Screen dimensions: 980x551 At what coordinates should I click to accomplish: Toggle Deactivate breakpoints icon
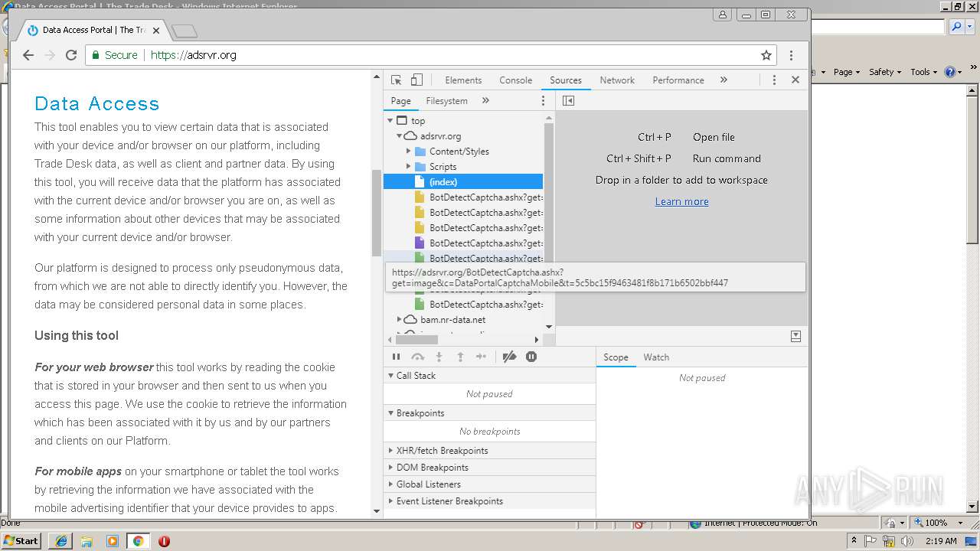pyautogui.click(x=509, y=357)
